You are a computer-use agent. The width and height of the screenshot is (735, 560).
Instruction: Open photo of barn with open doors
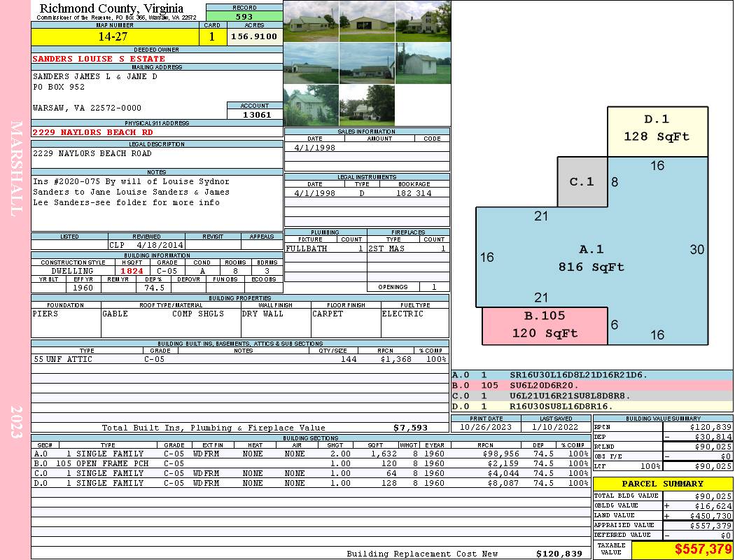367,21
